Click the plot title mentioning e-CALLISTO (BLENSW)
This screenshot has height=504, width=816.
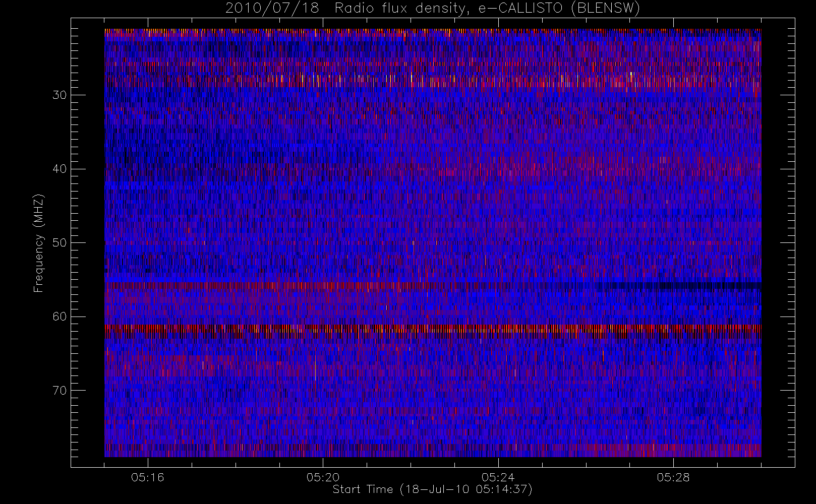click(x=432, y=8)
